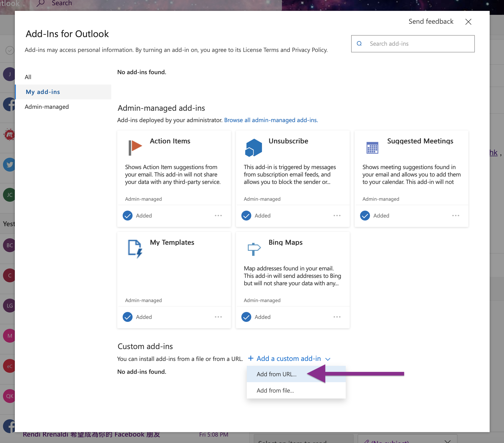Select Add from file in the menu
Screen dimensions: 504x443
(275, 390)
